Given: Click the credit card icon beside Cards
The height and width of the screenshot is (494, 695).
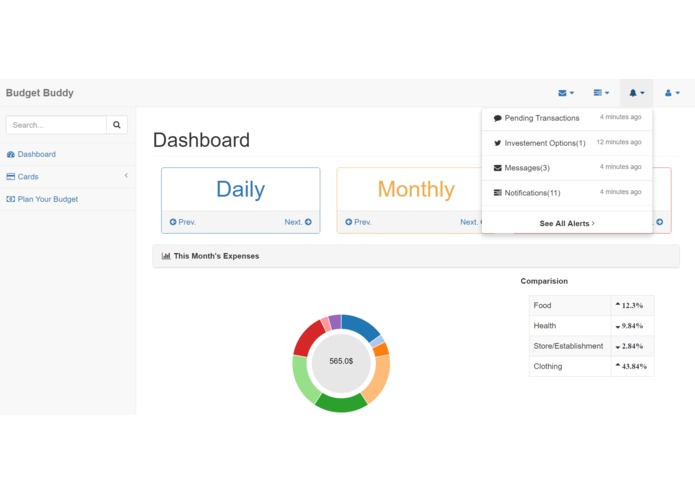Looking at the screenshot, I should 11,176.
